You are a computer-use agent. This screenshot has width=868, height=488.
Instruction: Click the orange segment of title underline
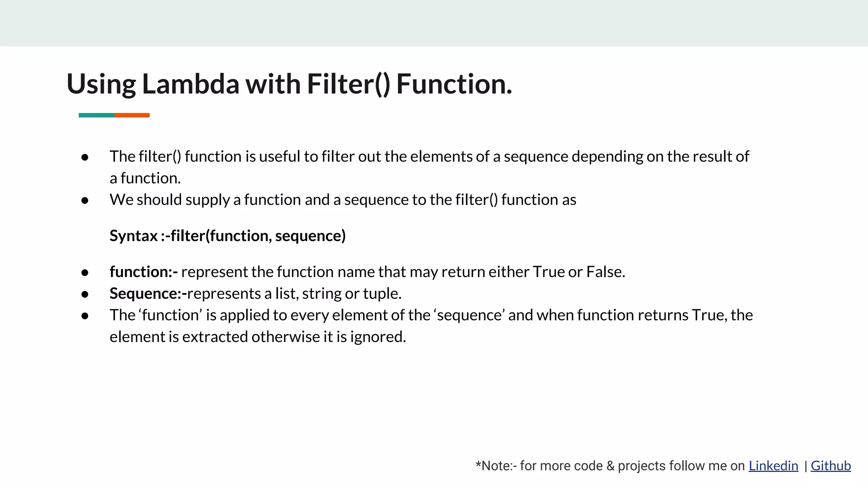(132, 115)
